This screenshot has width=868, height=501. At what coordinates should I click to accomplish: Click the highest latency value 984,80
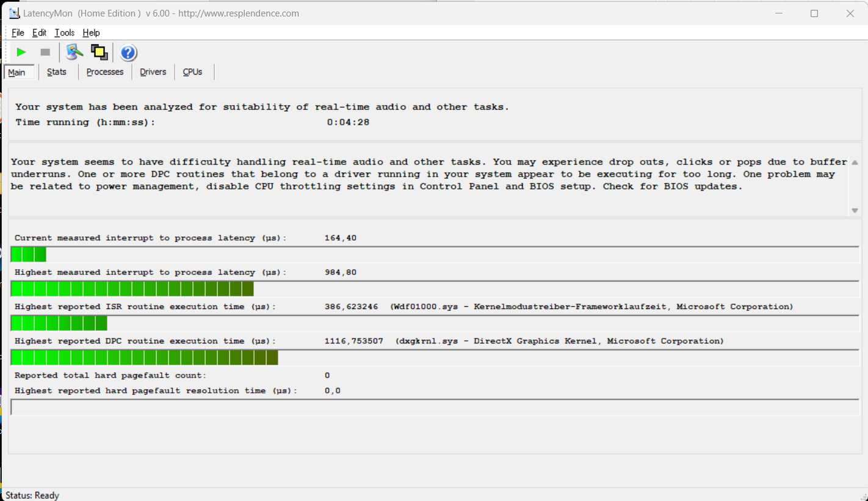pyautogui.click(x=341, y=272)
